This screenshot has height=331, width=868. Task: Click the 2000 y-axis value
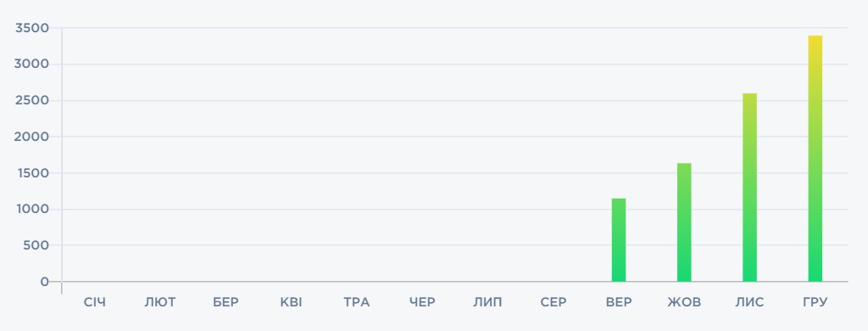(32, 137)
